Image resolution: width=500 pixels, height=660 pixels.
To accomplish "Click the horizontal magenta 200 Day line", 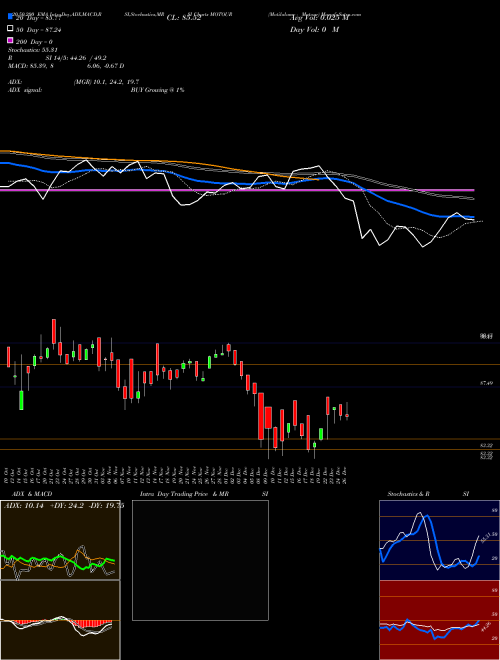I will (237, 190).
